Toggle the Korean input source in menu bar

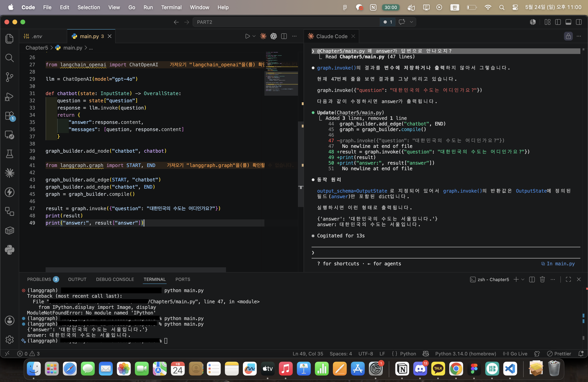coord(455,7)
